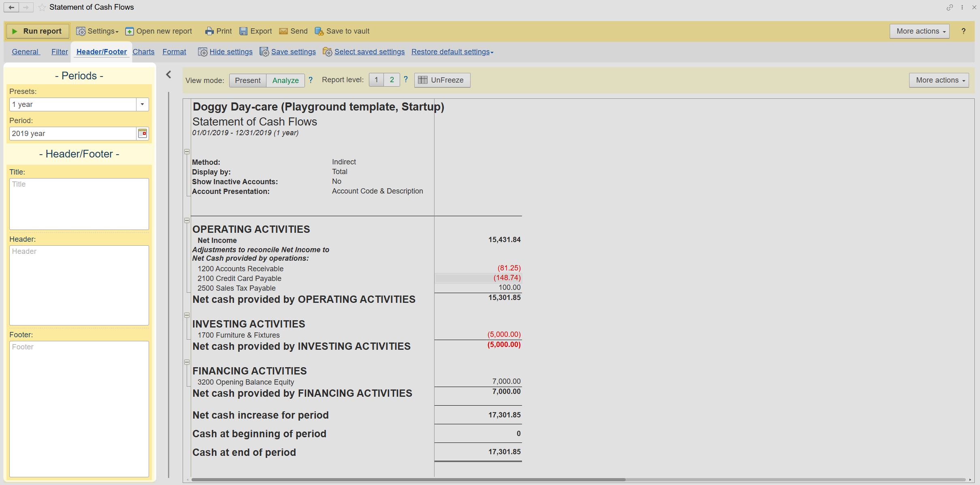The width and height of the screenshot is (980, 485).
Task: Switch to the Charts tab
Action: (x=143, y=52)
